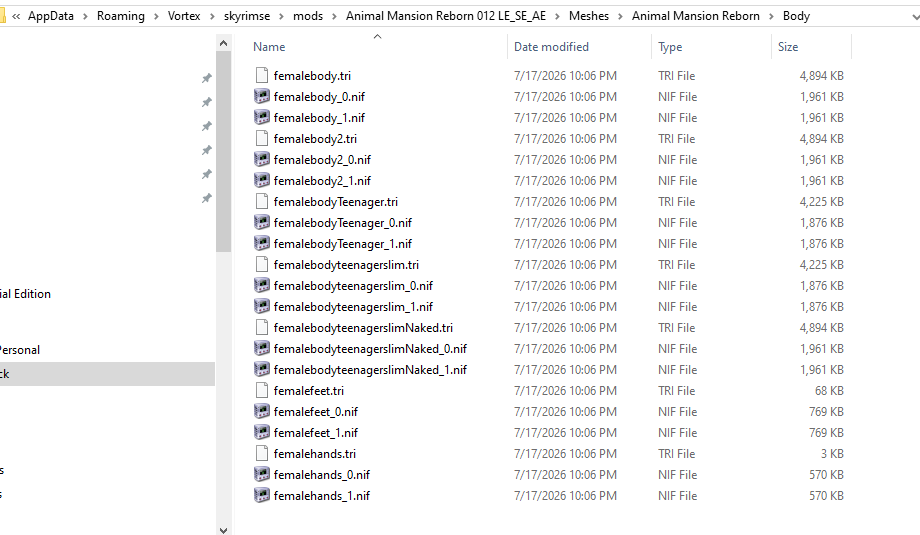Select the navigation item ending in 'Personal'
The width and height of the screenshot is (920, 535).
20,350
